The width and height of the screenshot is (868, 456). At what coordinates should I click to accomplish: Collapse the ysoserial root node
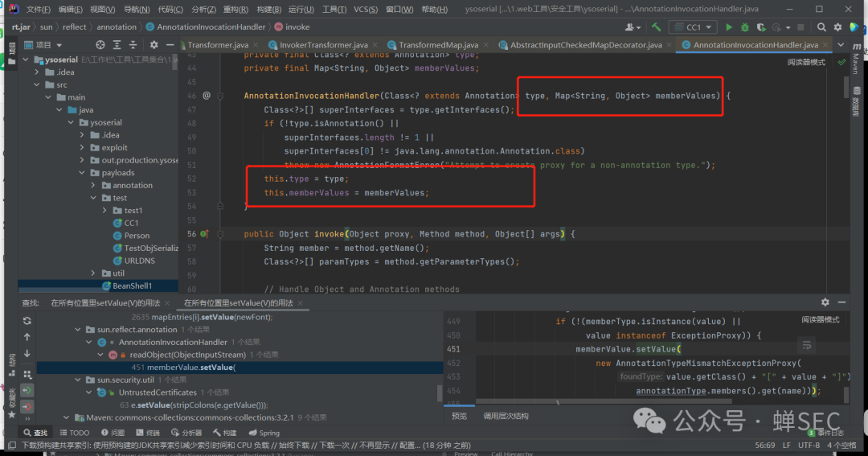click(x=26, y=60)
